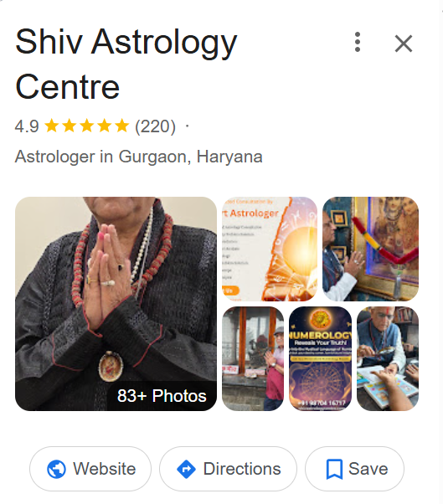Open the Astrologer consultation banner thumbnail

point(270,249)
